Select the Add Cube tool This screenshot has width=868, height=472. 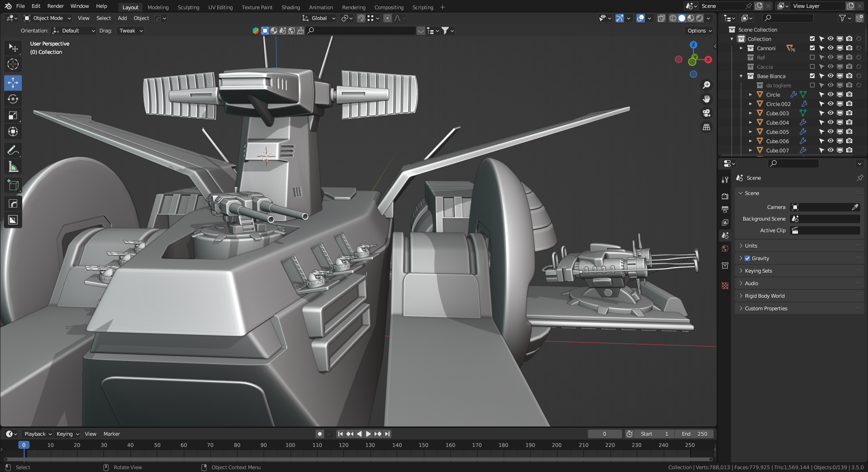pos(13,185)
